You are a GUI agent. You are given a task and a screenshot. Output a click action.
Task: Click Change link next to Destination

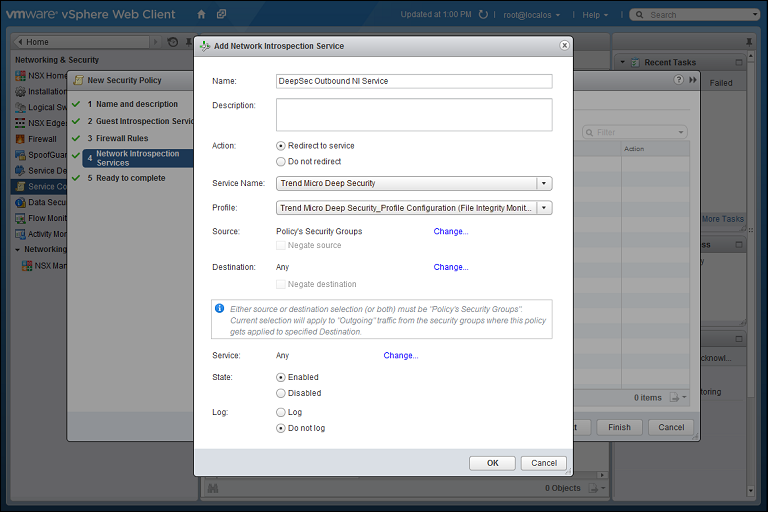(x=450, y=267)
